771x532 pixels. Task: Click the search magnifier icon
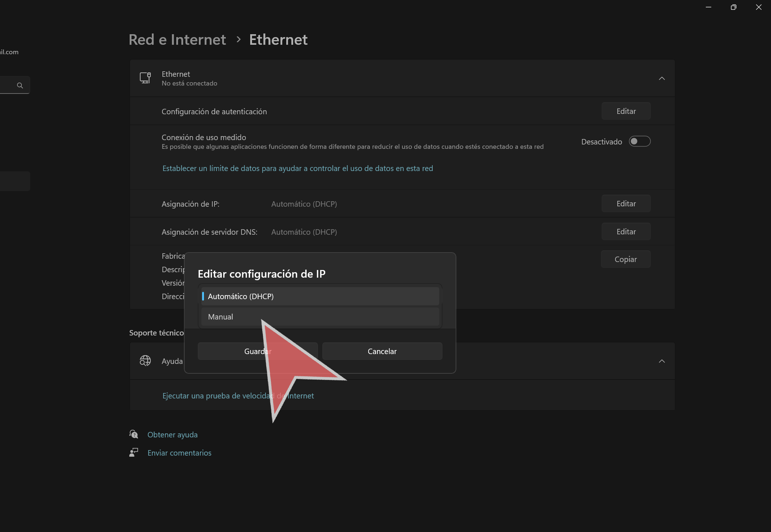pos(20,85)
